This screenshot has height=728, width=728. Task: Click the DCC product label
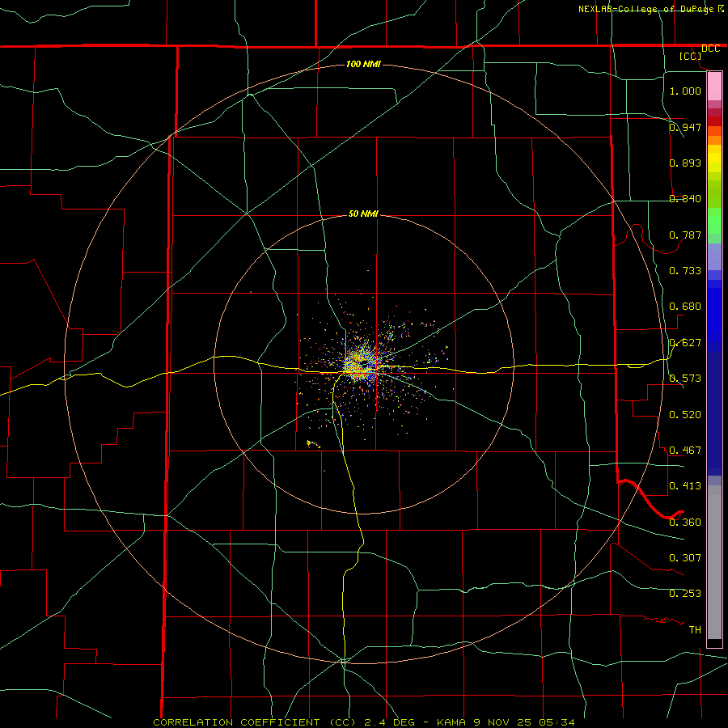pos(710,49)
